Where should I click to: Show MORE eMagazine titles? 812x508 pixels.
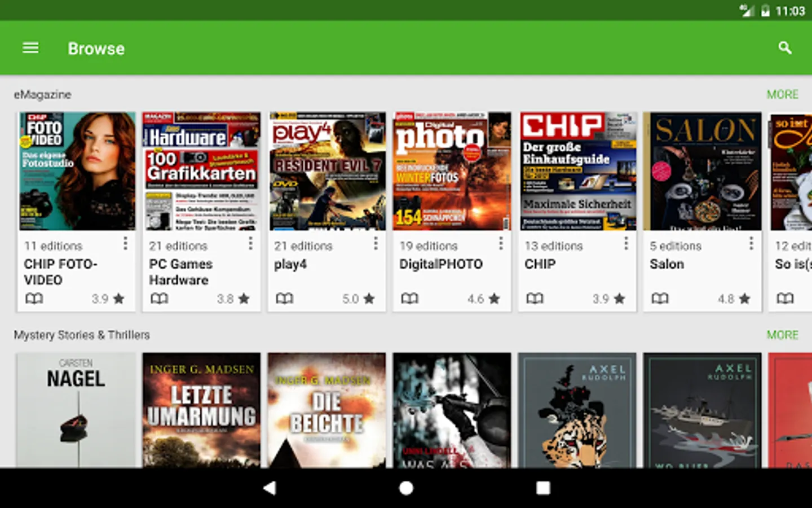tap(782, 94)
